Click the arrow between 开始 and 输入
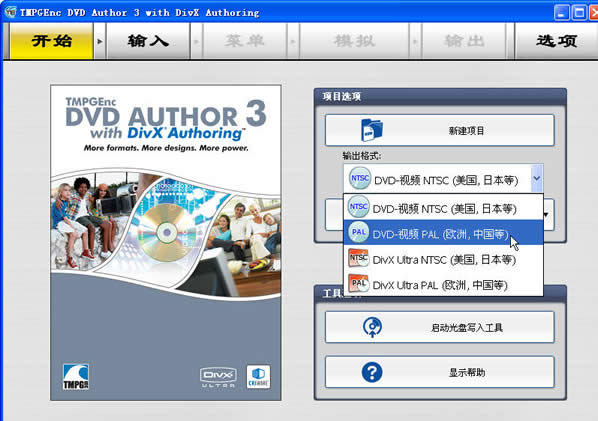 pos(100,41)
